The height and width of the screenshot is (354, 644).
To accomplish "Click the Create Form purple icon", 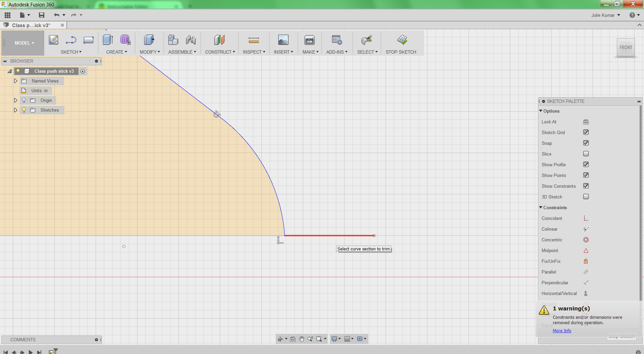I will (x=125, y=40).
